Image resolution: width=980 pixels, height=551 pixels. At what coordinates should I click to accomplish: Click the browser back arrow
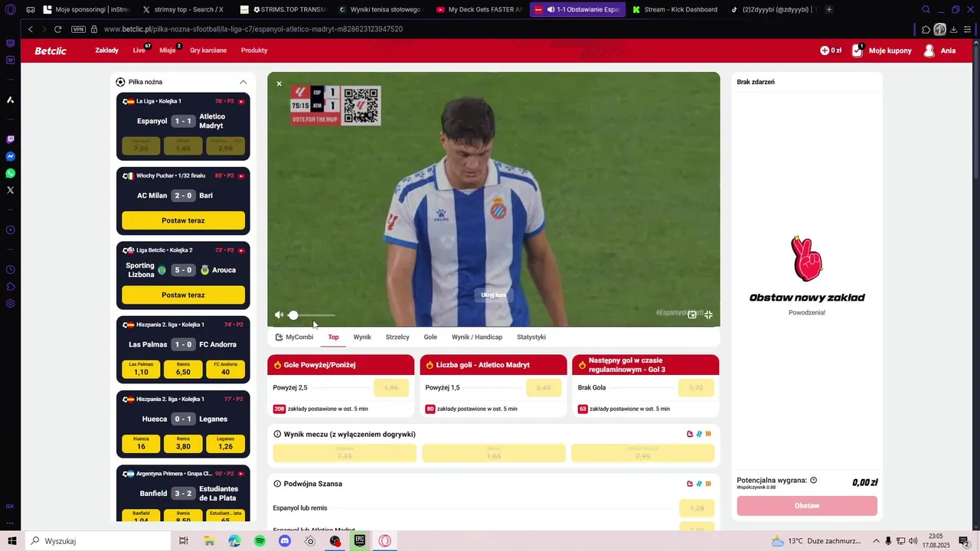[x=30, y=29]
